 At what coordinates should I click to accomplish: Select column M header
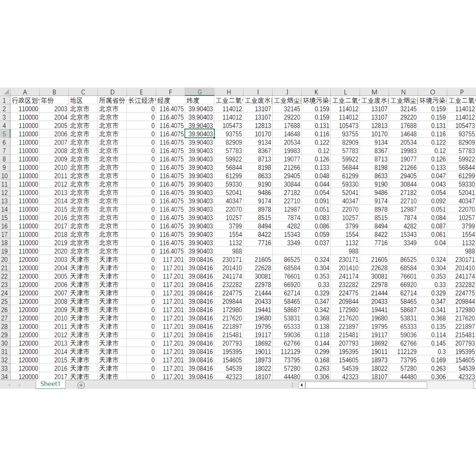coord(374,92)
